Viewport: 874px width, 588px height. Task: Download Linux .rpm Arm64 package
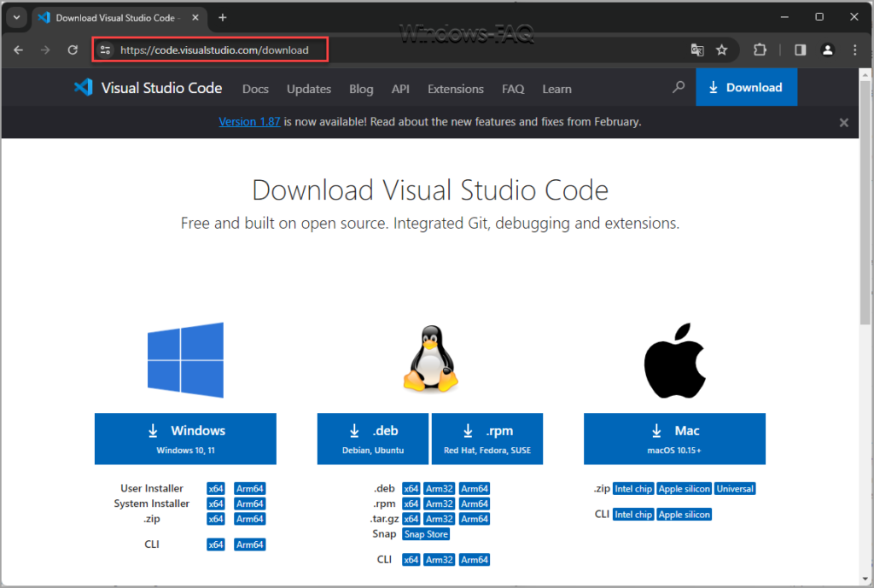(475, 504)
